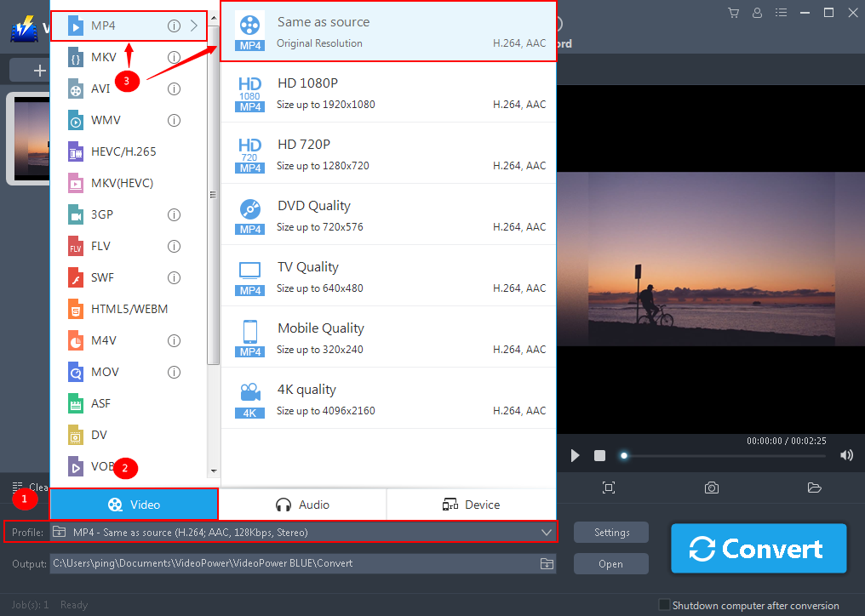Enable shutdown computer after conversion

663,605
